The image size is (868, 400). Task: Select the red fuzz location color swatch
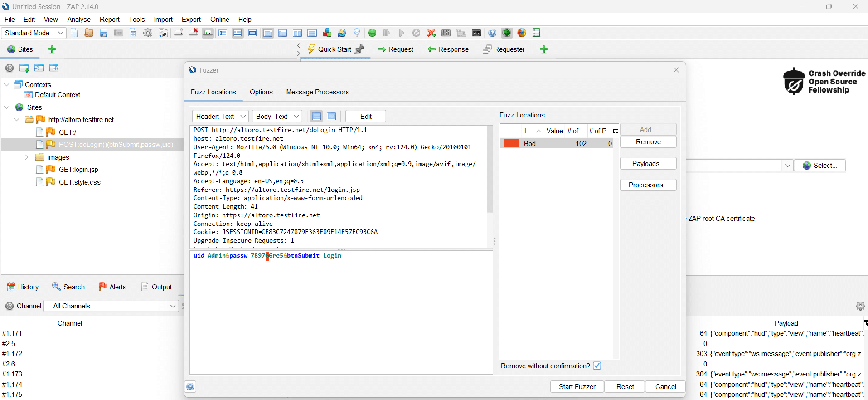(x=511, y=144)
